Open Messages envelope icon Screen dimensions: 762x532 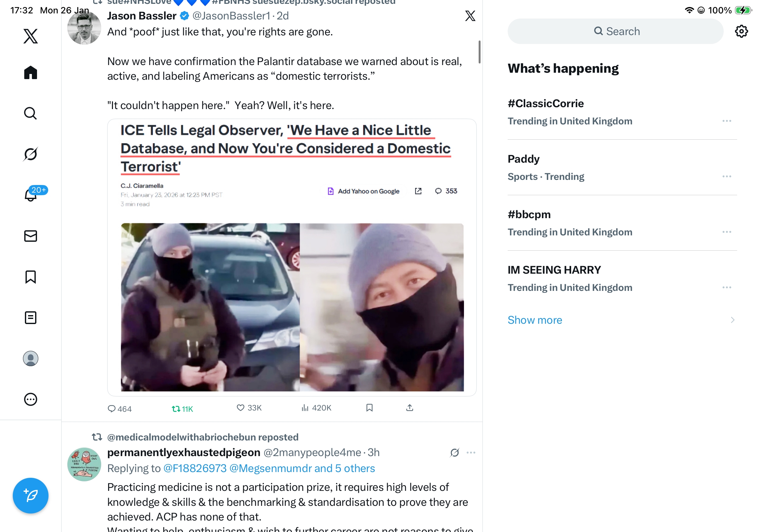coord(31,236)
